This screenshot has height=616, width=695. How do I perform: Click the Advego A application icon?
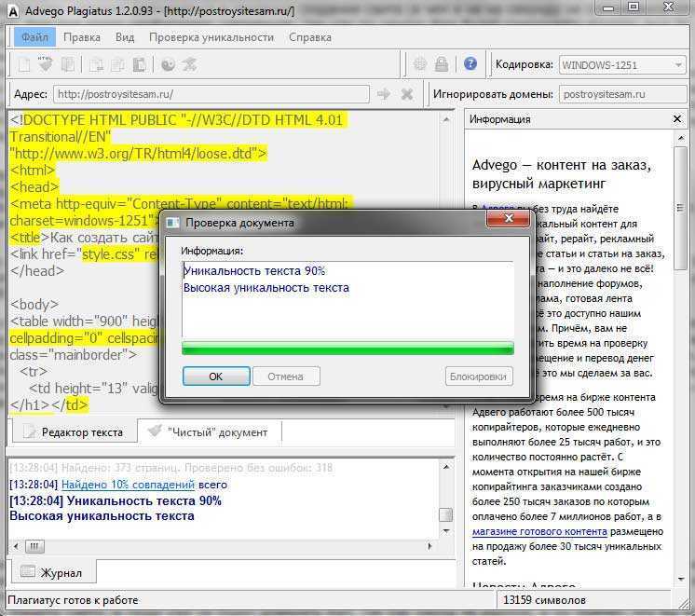coord(14,11)
